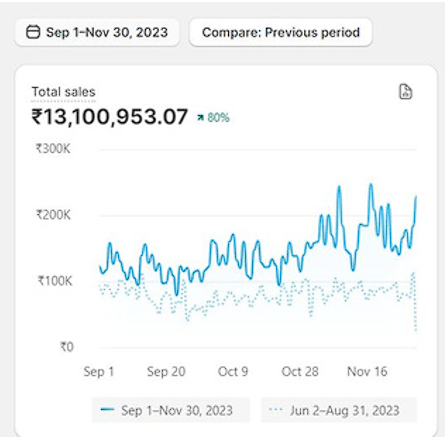Click the ₹300K y-axis label
Image resolution: width=445 pixels, height=439 pixels.
pos(53,149)
